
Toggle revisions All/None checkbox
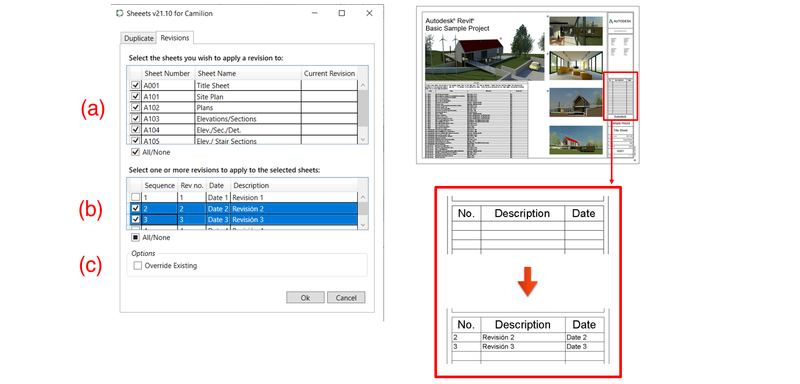(x=135, y=238)
